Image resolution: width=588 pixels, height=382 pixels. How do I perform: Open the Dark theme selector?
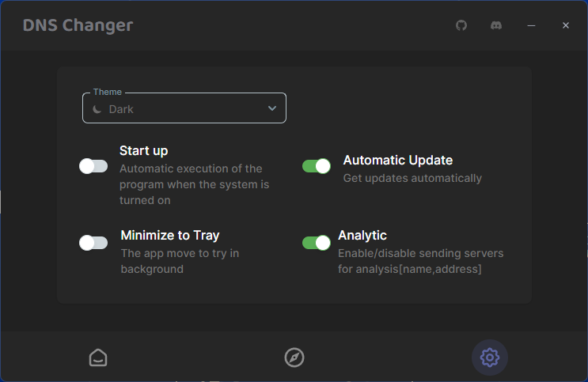click(x=184, y=108)
